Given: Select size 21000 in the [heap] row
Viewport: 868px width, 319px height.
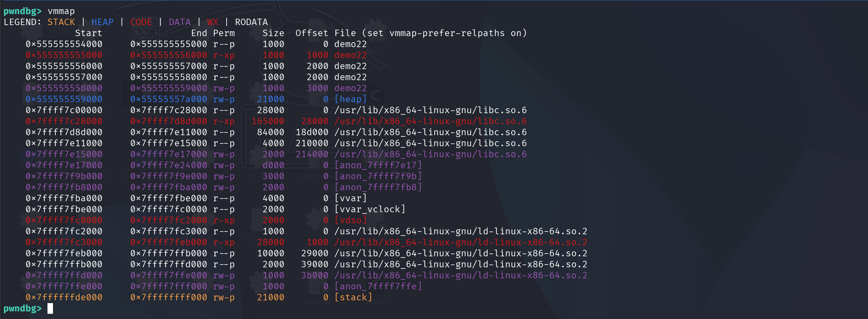Looking at the screenshot, I should 270,99.
